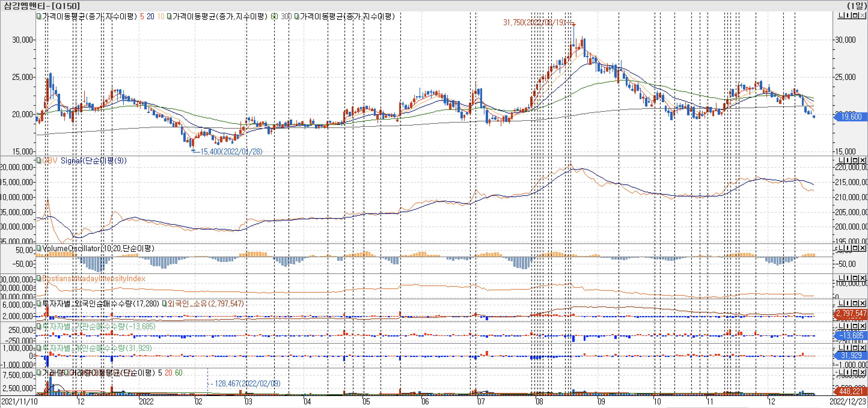Toggle OBV Signal indicator square

coord(39,160)
